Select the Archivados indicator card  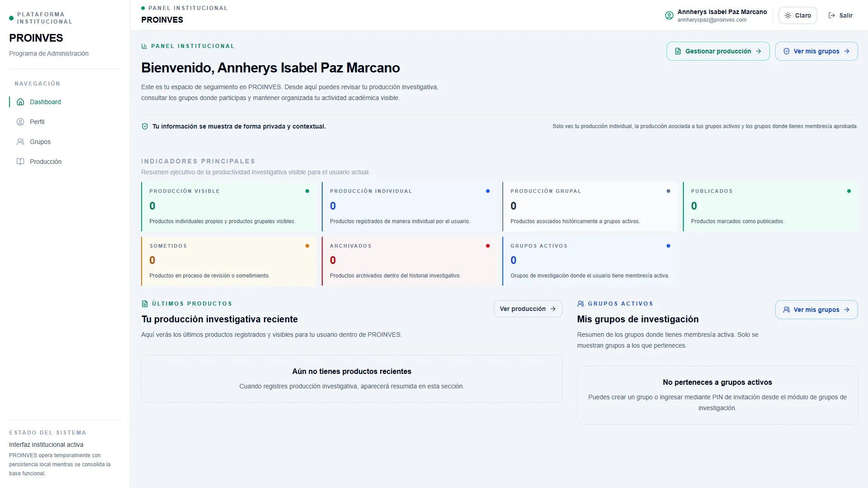[409, 261]
